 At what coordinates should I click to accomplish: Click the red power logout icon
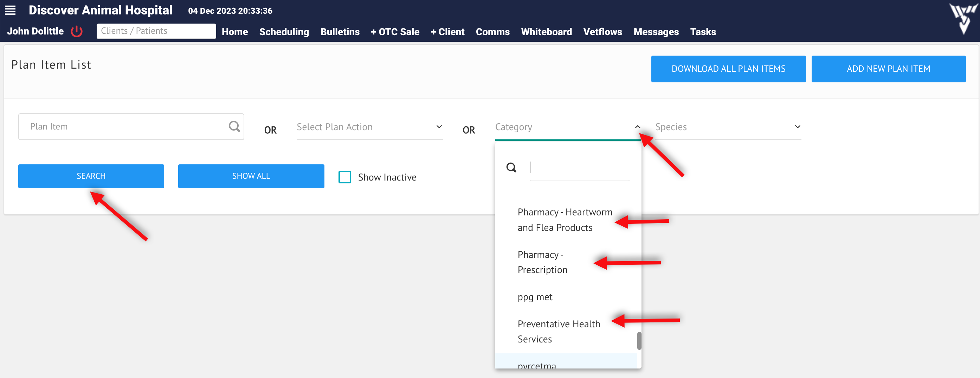tap(77, 31)
